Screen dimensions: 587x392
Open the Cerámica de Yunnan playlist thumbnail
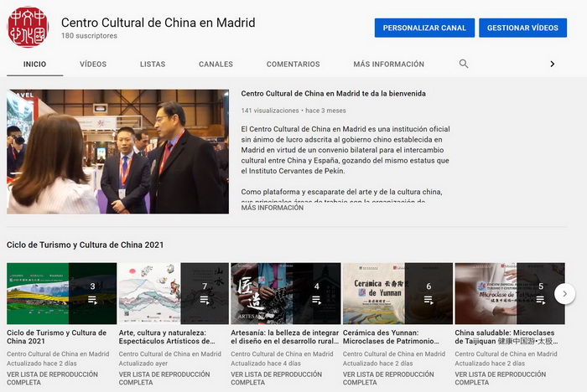397,293
